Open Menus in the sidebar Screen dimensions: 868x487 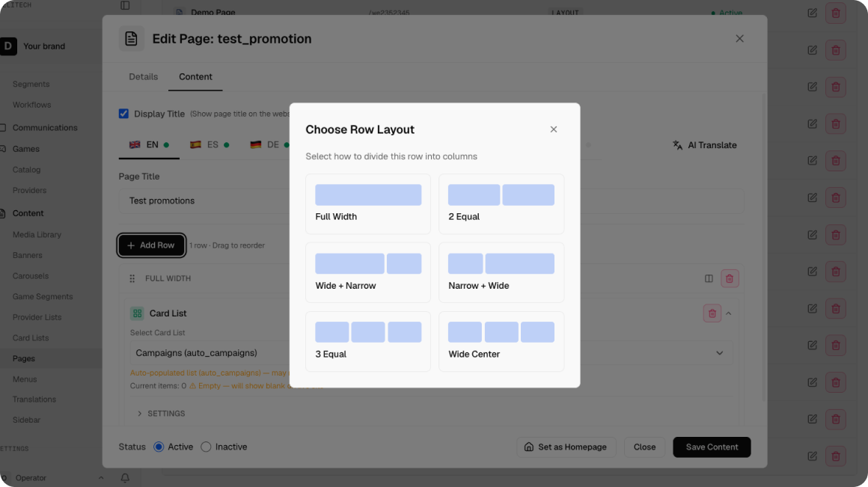[25, 379]
